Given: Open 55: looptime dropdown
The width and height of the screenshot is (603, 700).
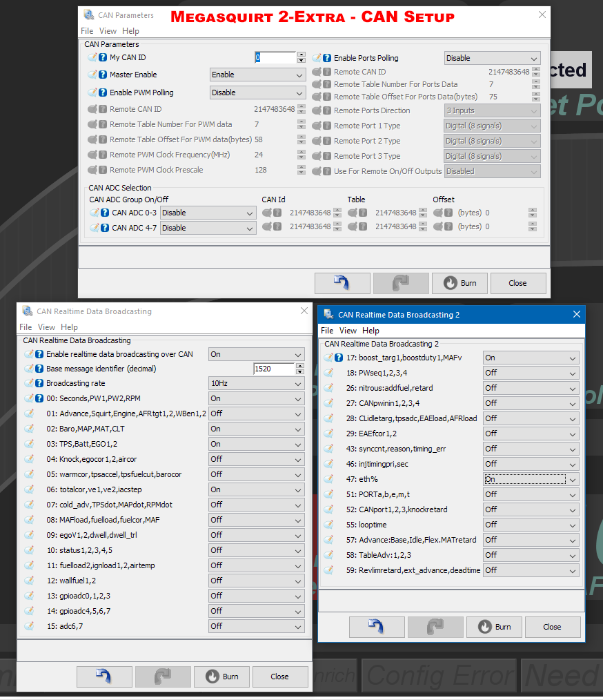Looking at the screenshot, I should [531, 525].
